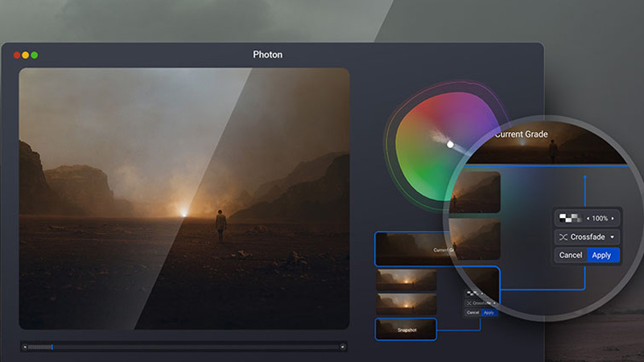Select the Snapshot node thumbnail

pyautogui.click(x=406, y=329)
